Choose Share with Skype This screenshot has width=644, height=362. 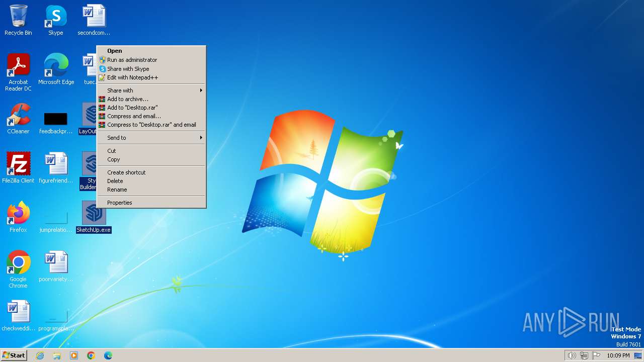tap(151, 69)
